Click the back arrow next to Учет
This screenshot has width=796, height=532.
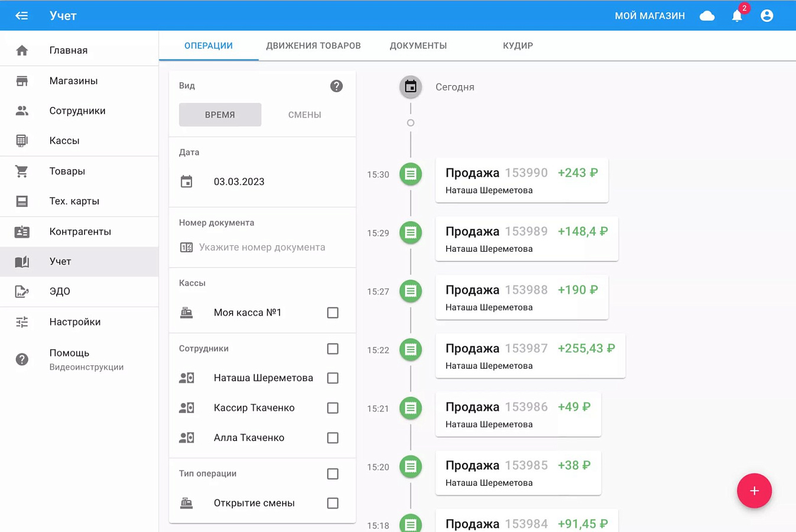tap(22, 16)
